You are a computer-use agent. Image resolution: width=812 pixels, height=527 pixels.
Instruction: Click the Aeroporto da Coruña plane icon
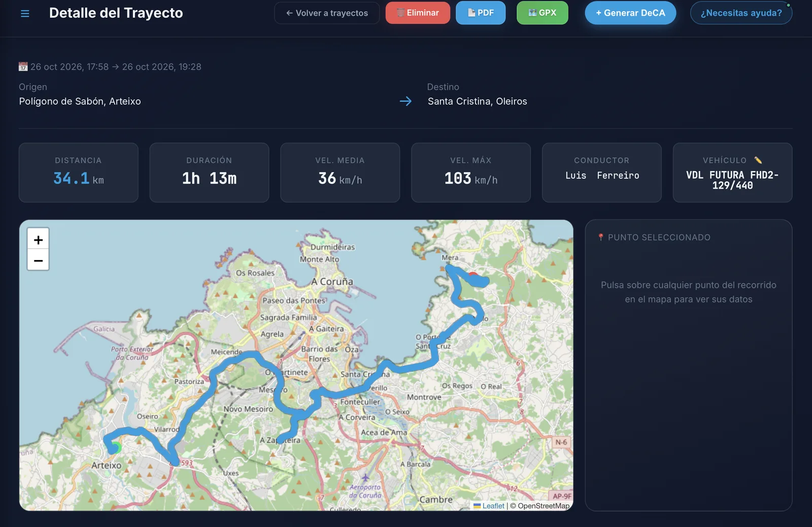pyautogui.click(x=365, y=478)
